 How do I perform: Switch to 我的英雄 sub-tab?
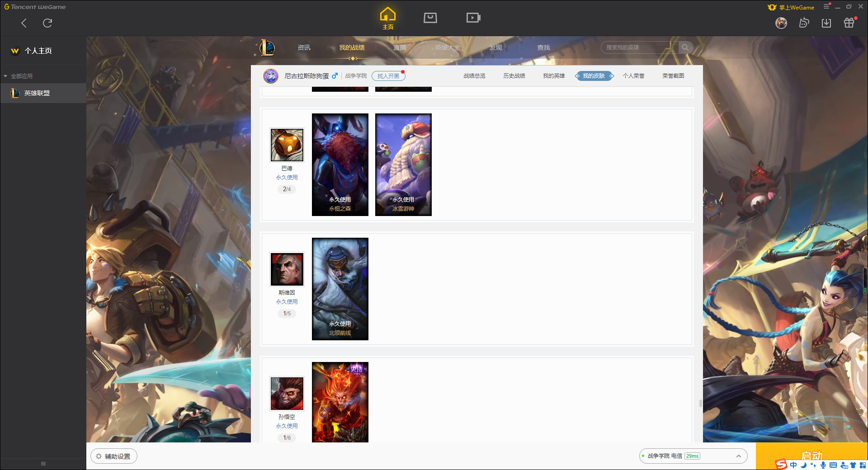click(x=554, y=76)
